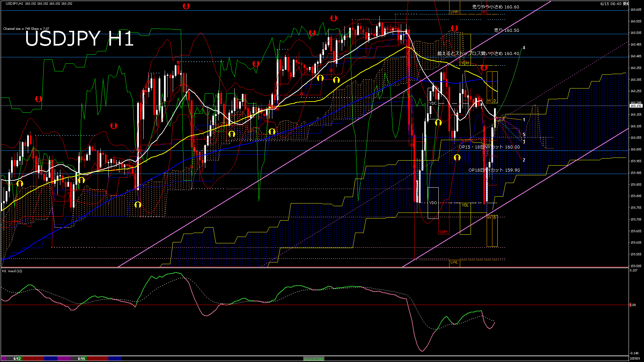This screenshot has width=644, height=362.
Task: Click yellow up arrow under OP15・18日NYカット label
Action: coord(457,157)
